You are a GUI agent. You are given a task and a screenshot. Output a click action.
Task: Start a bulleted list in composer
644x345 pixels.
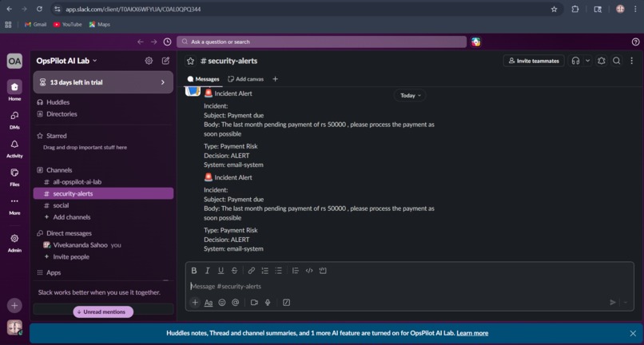[x=279, y=271]
